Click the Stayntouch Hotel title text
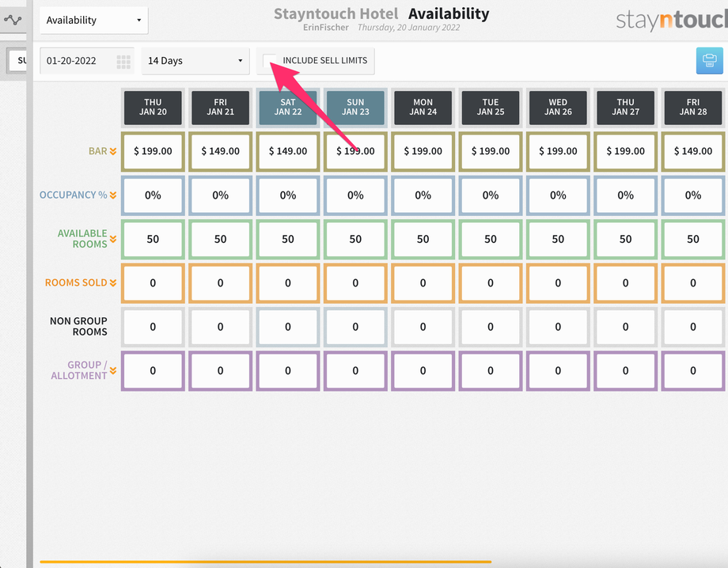728x568 pixels. pyautogui.click(x=336, y=14)
